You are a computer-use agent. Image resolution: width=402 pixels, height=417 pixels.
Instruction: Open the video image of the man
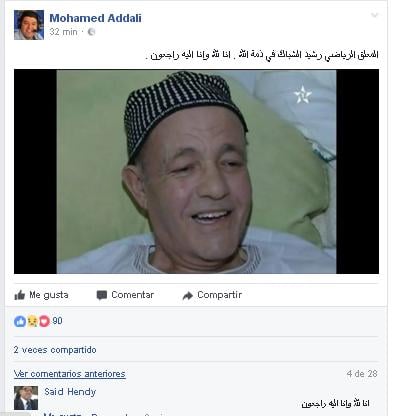pos(196,171)
